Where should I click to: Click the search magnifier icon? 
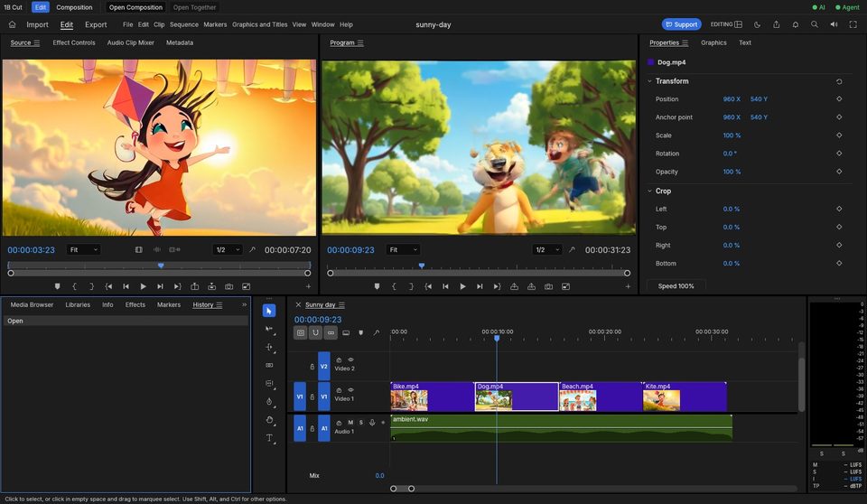[x=815, y=24]
